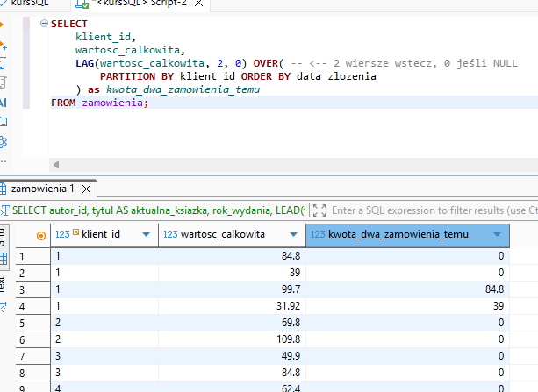Open the AI assistant icon in sidebar
The width and height of the screenshot is (538, 392).
coord(4,103)
